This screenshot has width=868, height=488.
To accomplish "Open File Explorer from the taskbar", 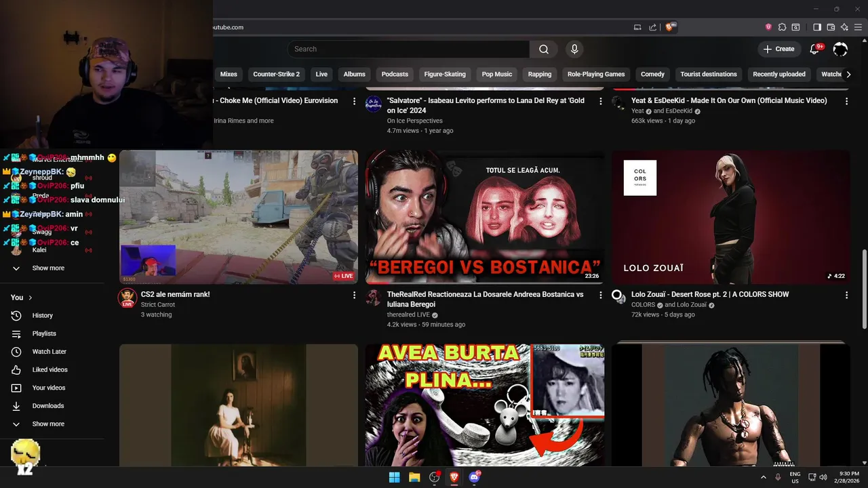I will tap(414, 477).
